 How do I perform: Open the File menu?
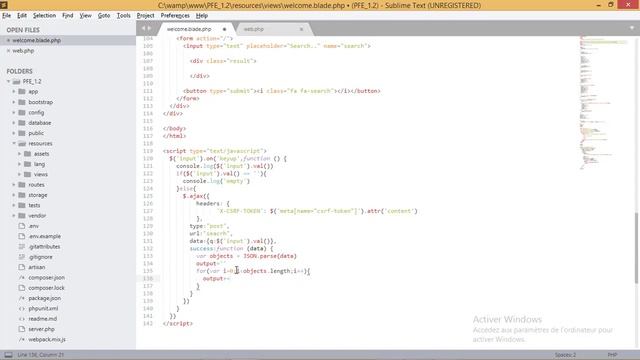tap(7, 16)
